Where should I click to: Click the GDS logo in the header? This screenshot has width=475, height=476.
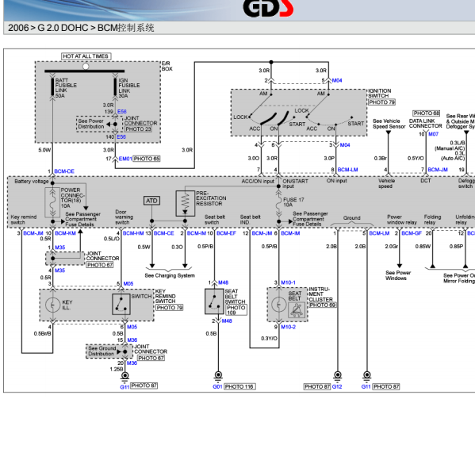268,8
